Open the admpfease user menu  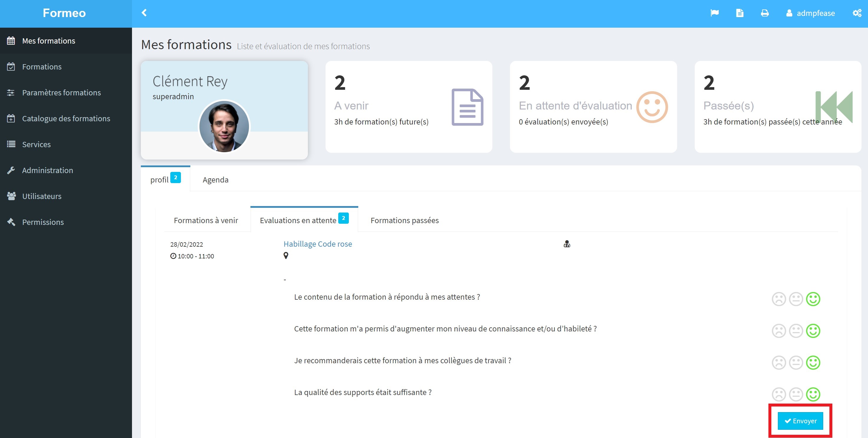pyautogui.click(x=810, y=13)
